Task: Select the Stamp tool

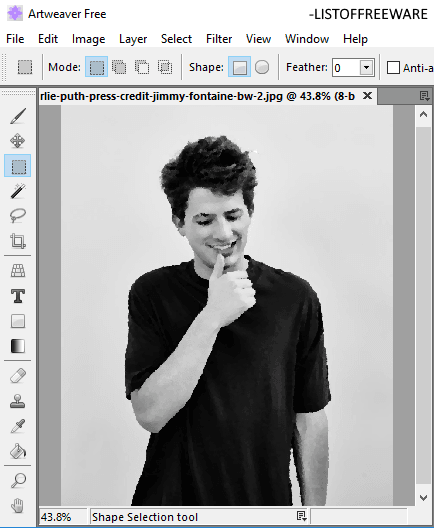Action: 18,401
